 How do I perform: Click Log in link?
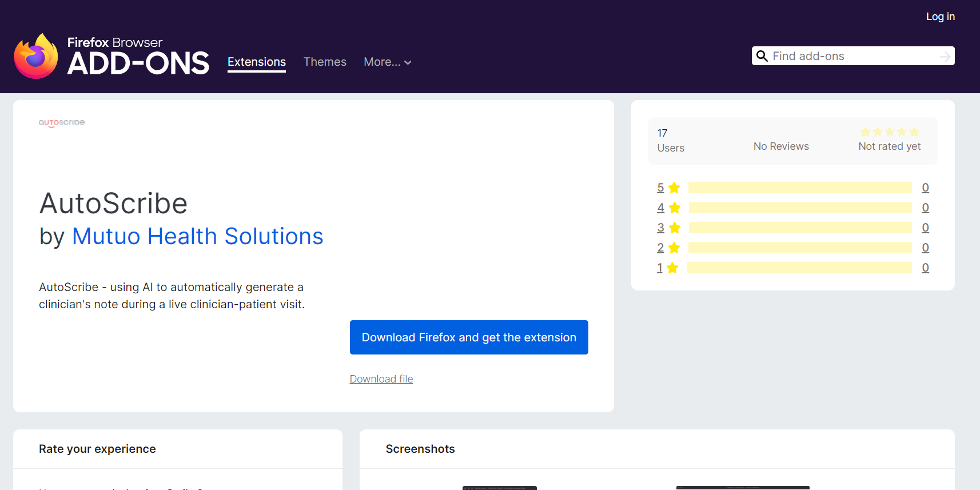coord(941,17)
